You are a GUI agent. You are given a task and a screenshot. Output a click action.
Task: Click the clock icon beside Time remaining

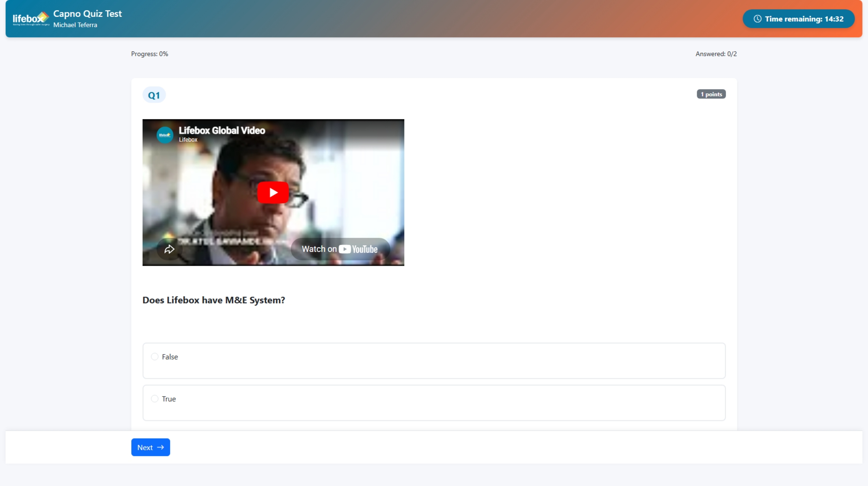pos(758,19)
